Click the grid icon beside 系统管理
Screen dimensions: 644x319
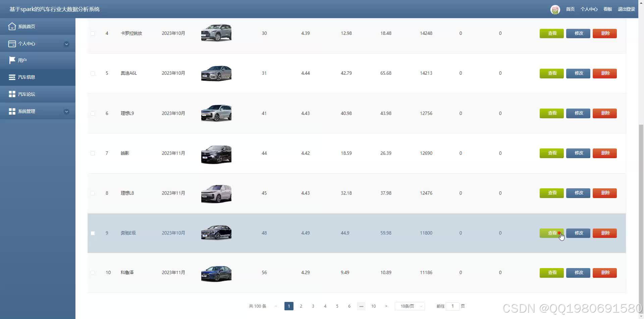12,111
